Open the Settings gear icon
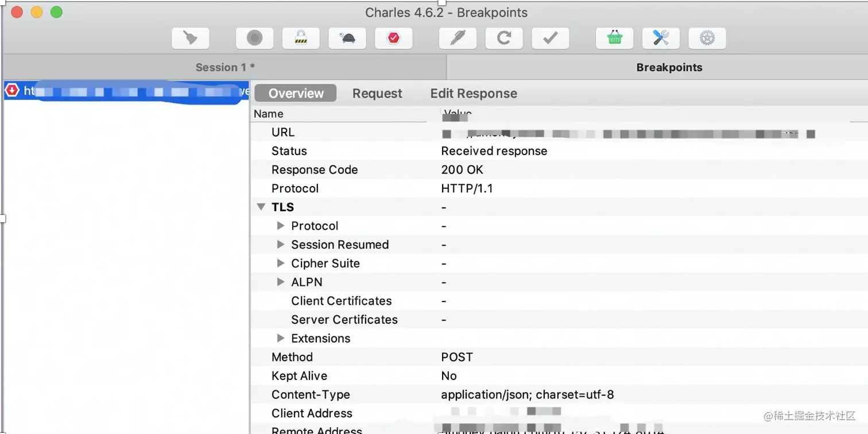Screen dimensions: 868x434 pos(707,38)
